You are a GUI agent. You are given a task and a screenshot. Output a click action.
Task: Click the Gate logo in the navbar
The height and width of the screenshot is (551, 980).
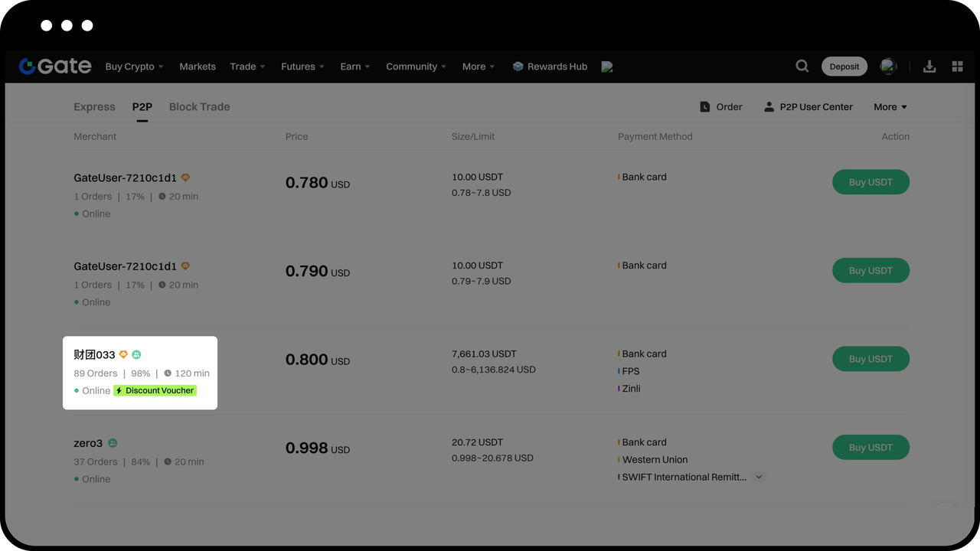pyautogui.click(x=55, y=67)
